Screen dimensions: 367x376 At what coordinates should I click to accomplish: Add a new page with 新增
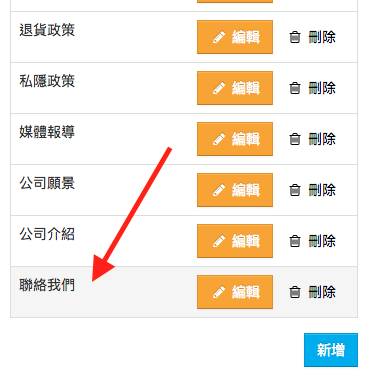331,350
